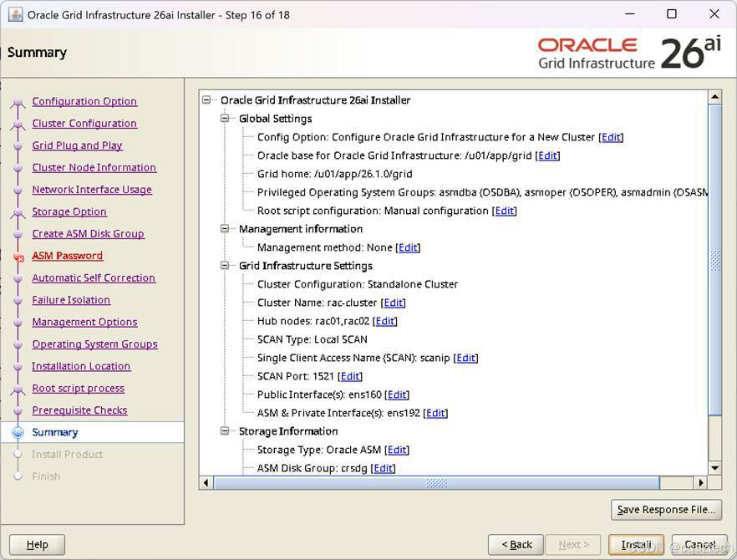Edit Public Interface ens160
The width and height of the screenshot is (737, 560).
pos(397,395)
